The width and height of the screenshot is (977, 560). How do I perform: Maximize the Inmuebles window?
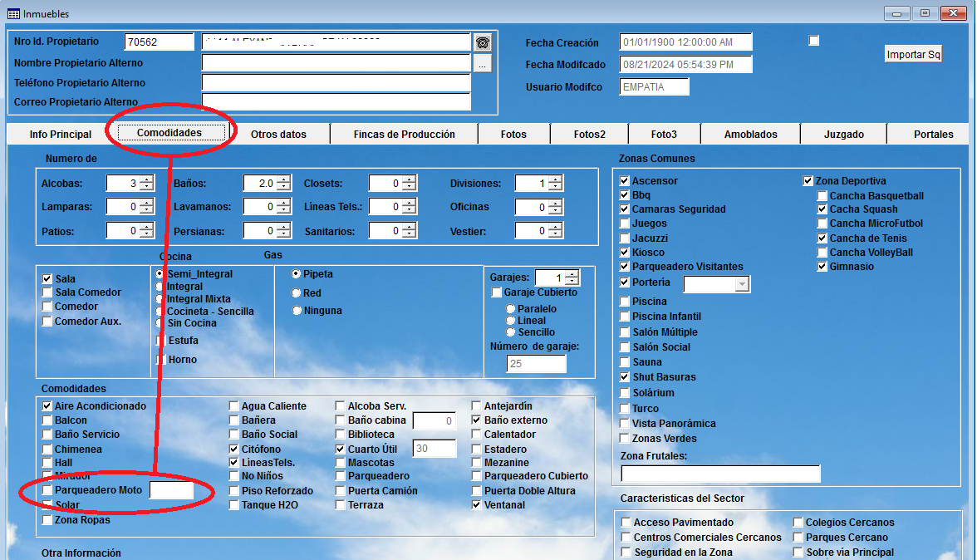pyautogui.click(x=925, y=13)
